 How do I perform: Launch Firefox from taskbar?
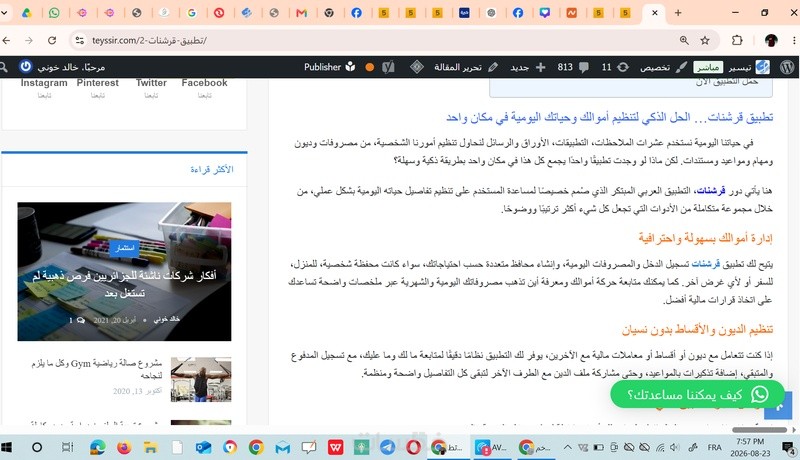click(x=124, y=447)
